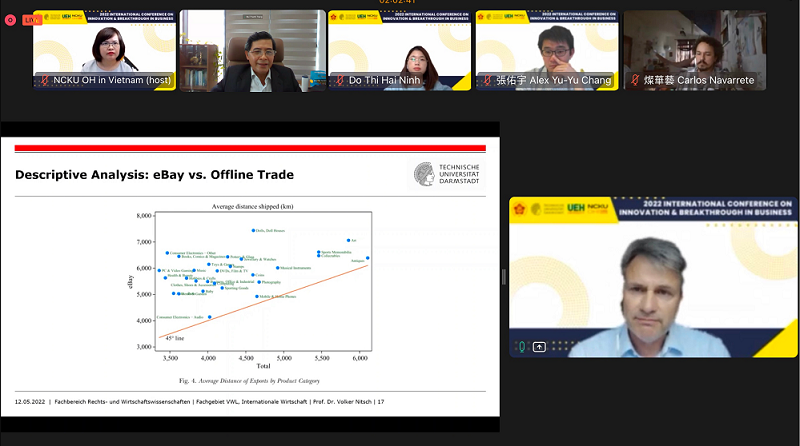Click the 'Coins' data point label

point(260,275)
